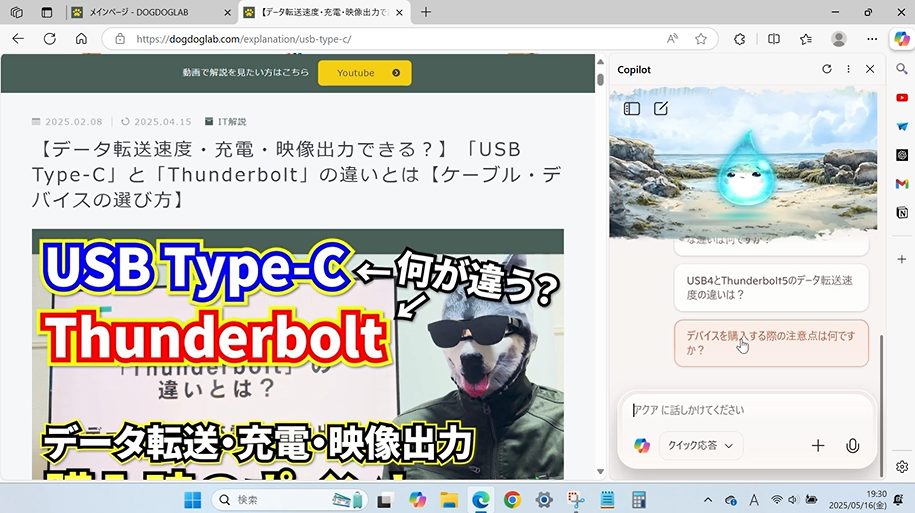Click the webpage's vertical scrollbar thumb
915x513 pixels.
point(600,80)
